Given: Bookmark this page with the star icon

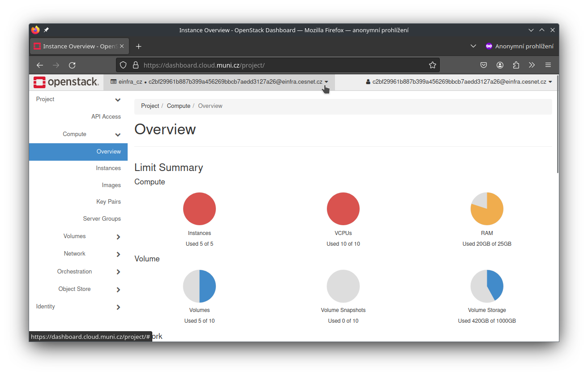Looking at the screenshot, I should pos(432,65).
